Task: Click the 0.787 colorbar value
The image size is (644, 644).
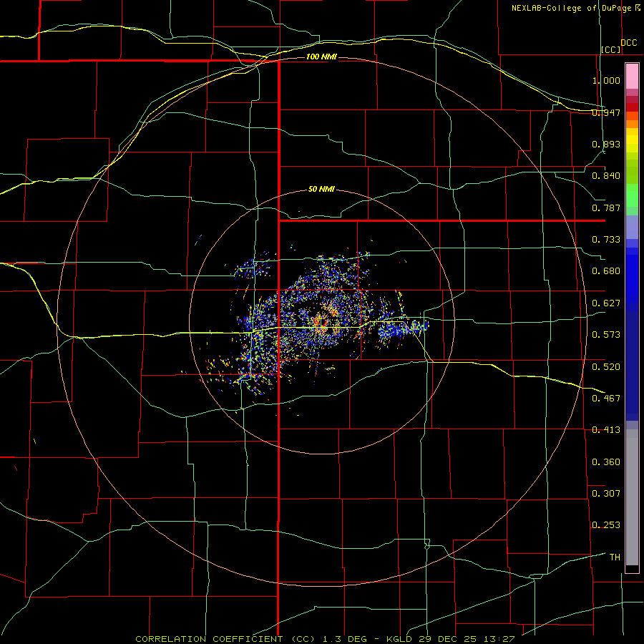Action: [606, 208]
